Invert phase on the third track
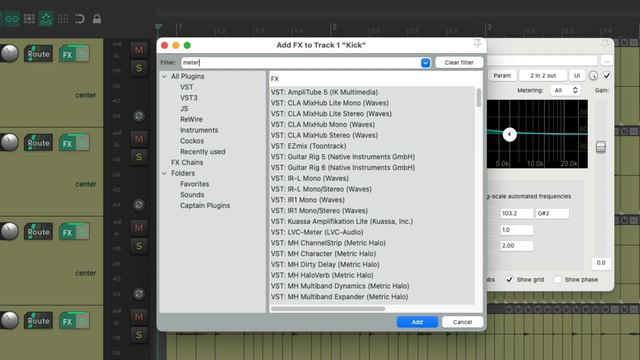640x360 pixels. 139,293
